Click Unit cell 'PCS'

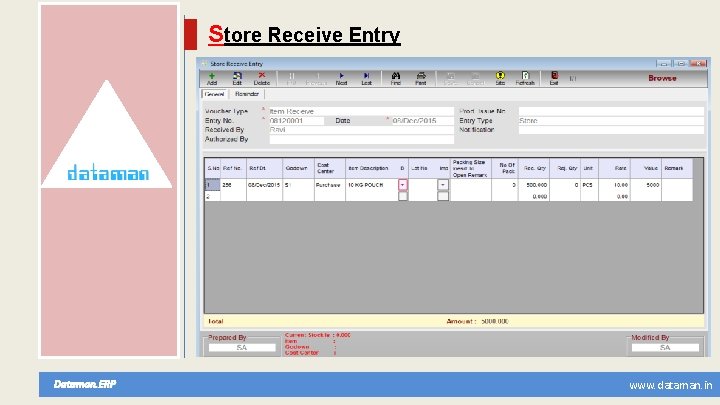tap(589, 185)
